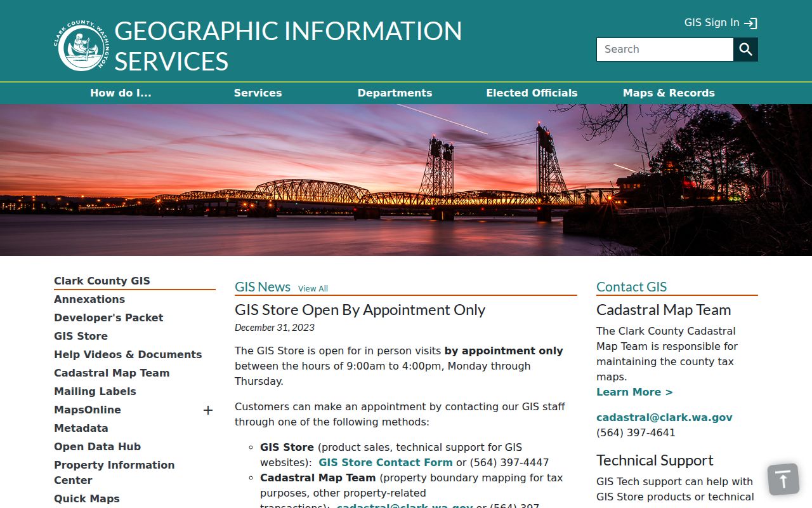Open Open Data Hub link
Image resolution: width=812 pixels, height=508 pixels.
[x=97, y=446]
